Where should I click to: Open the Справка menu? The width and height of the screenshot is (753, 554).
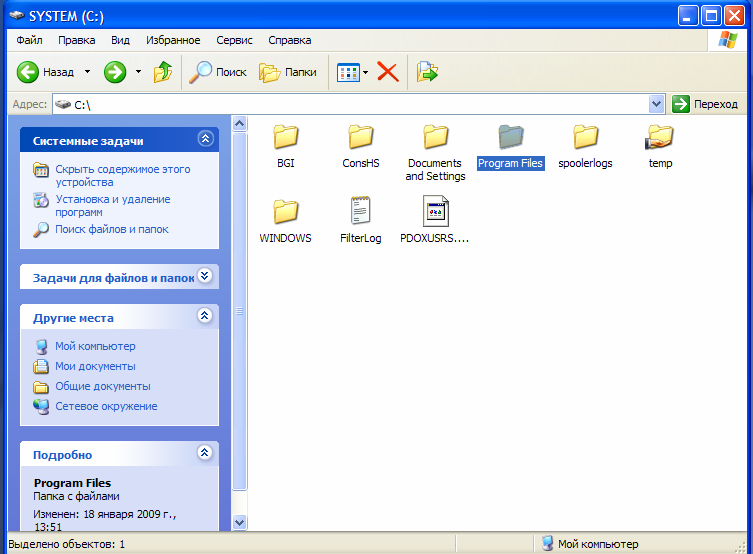coord(290,40)
